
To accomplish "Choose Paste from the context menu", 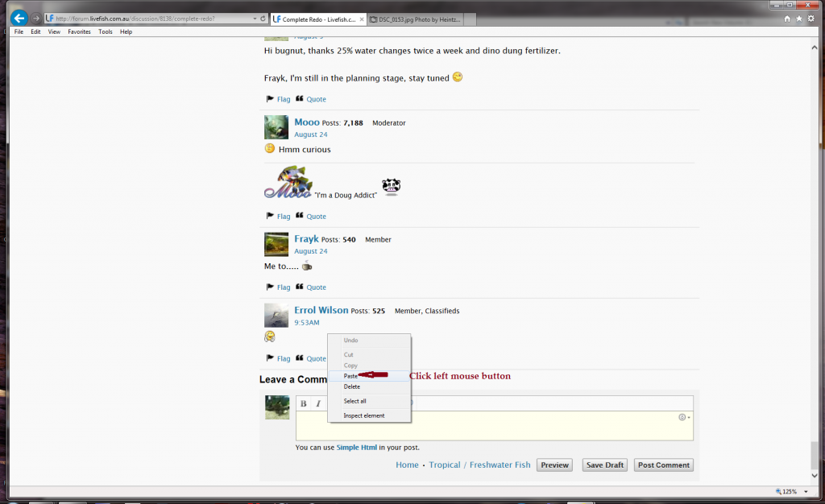I will (351, 376).
